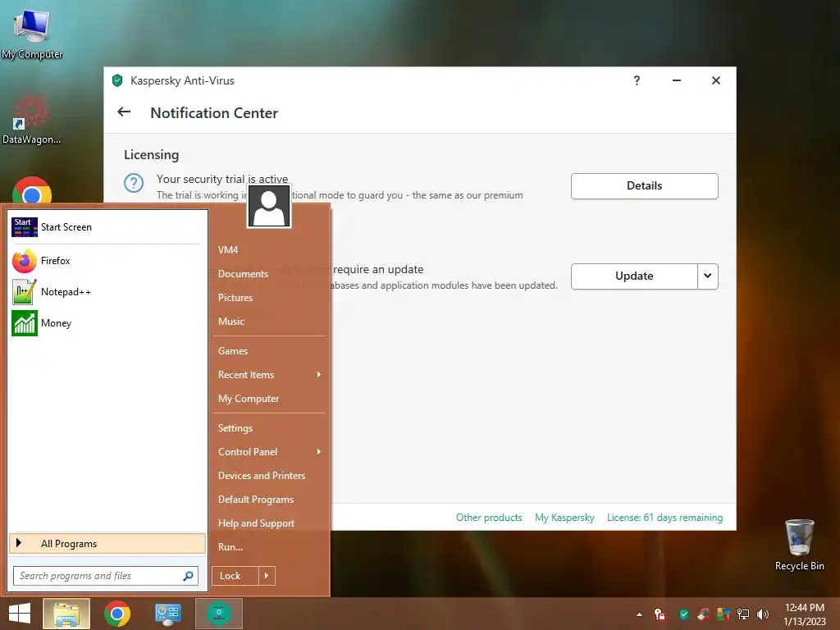
Task: Expand shutdown options arrow beside Lock
Action: (267, 576)
